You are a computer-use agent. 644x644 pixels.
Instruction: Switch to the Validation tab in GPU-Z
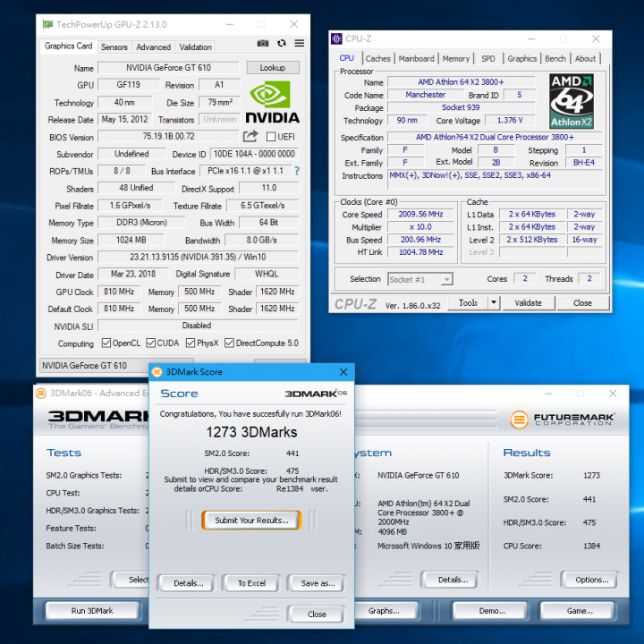click(x=196, y=47)
